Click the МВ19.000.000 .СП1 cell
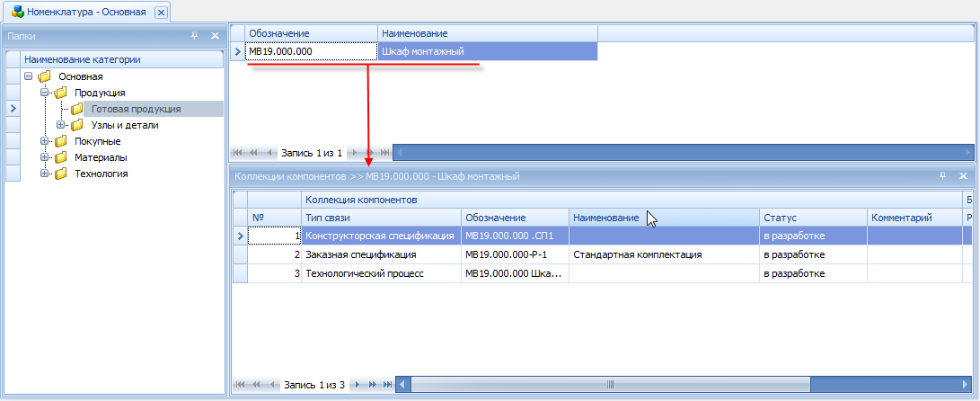Viewport: 980px width, 401px height. (515, 236)
